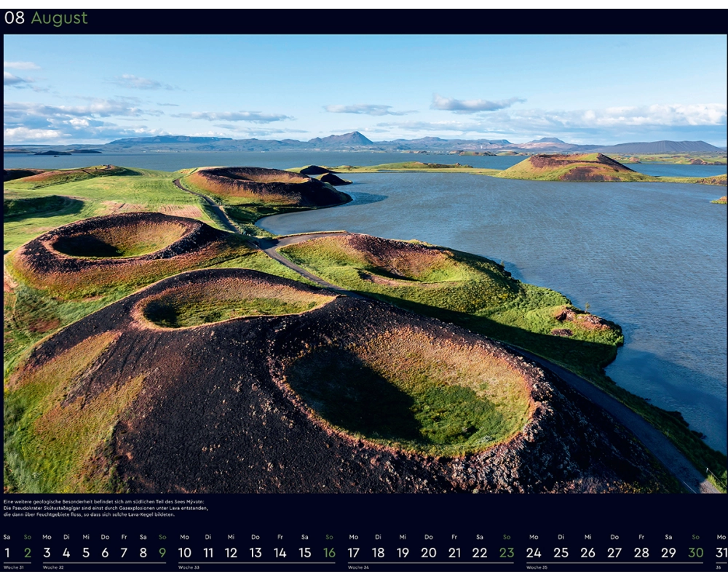Click Monday 24 in the date strip
The width and height of the screenshot is (728, 582).
click(534, 553)
